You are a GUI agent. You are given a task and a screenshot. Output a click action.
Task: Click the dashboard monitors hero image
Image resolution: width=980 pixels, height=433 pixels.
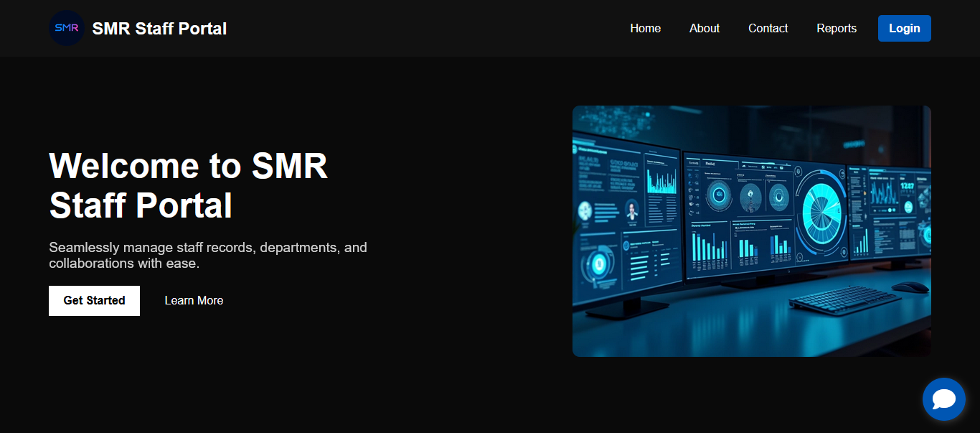(x=751, y=231)
